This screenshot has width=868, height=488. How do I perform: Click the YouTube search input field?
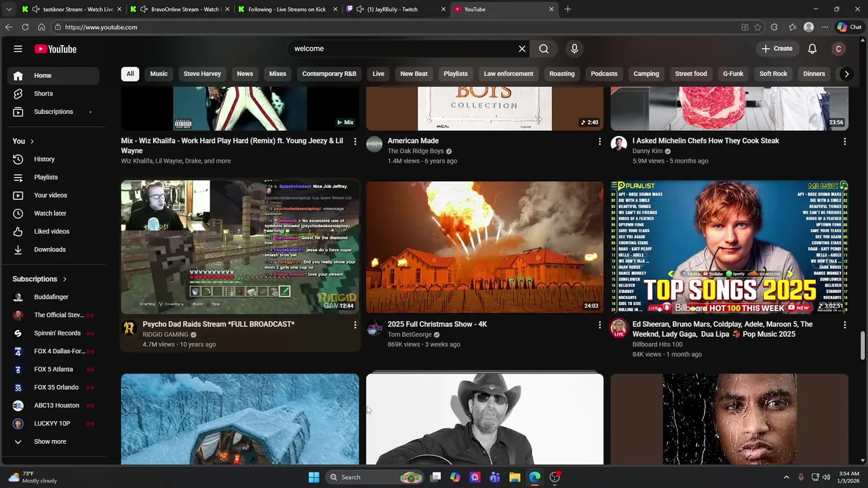click(x=403, y=49)
